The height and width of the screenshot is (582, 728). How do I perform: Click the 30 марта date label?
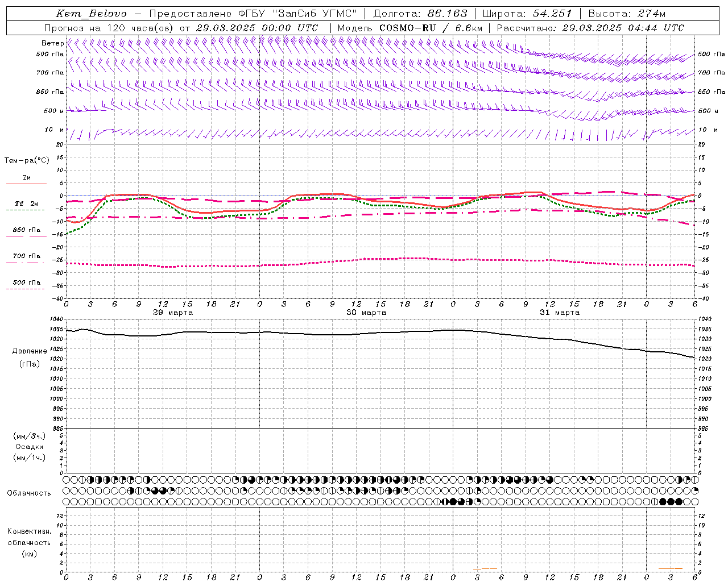366,312
